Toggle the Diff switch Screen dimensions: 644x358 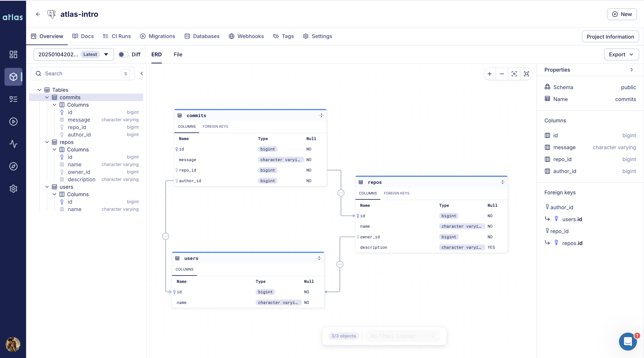tap(123, 54)
